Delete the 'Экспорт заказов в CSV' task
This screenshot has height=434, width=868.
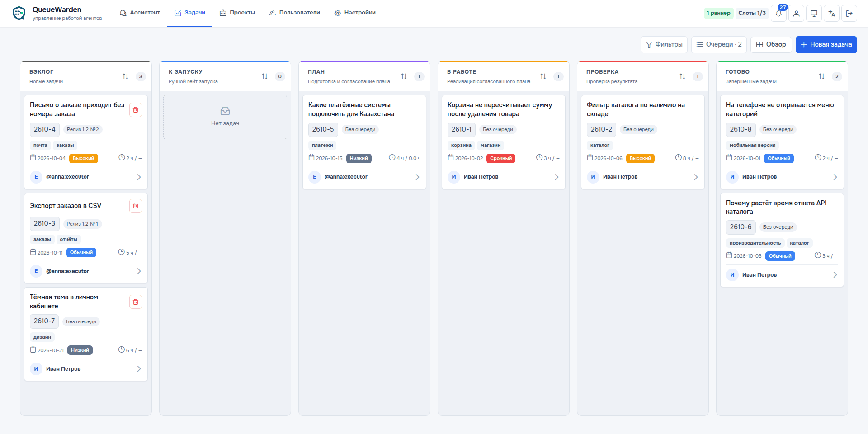pyautogui.click(x=136, y=206)
